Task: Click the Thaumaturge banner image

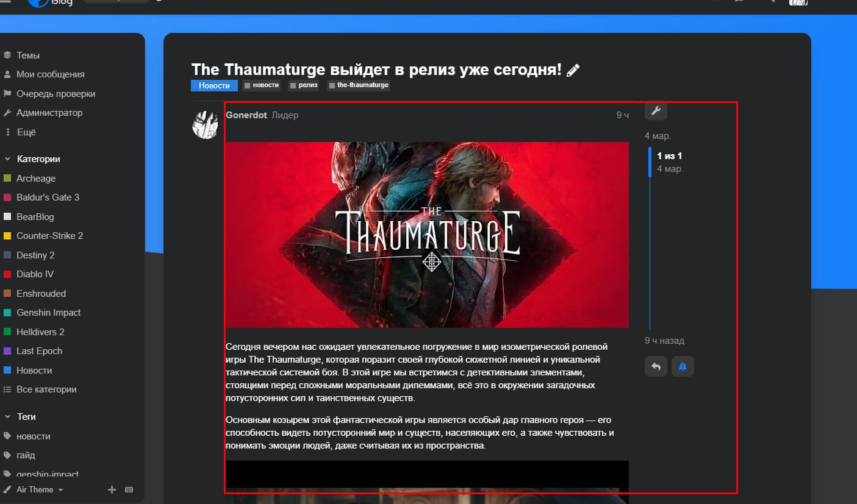Action: 427,235
